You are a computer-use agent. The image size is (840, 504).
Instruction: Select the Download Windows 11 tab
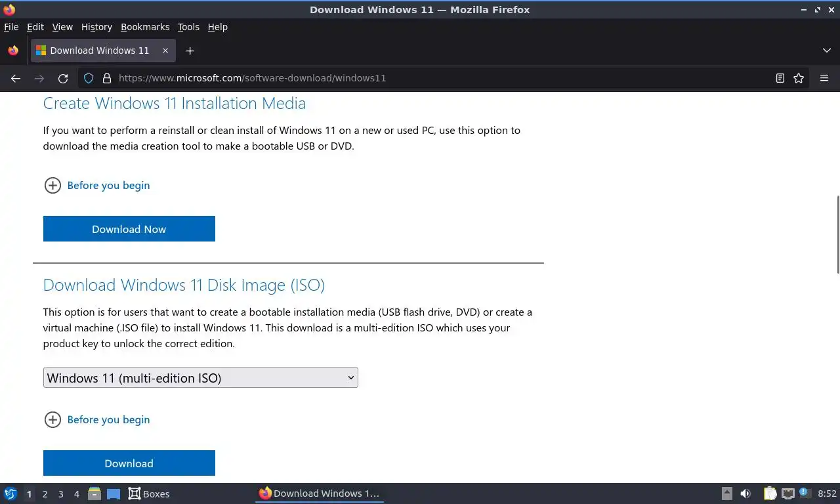tap(103, 51)
